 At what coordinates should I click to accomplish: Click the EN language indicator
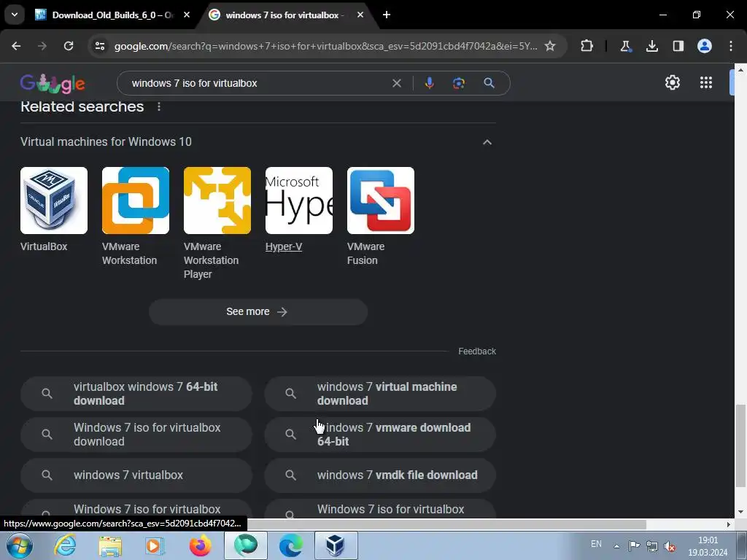596,544
